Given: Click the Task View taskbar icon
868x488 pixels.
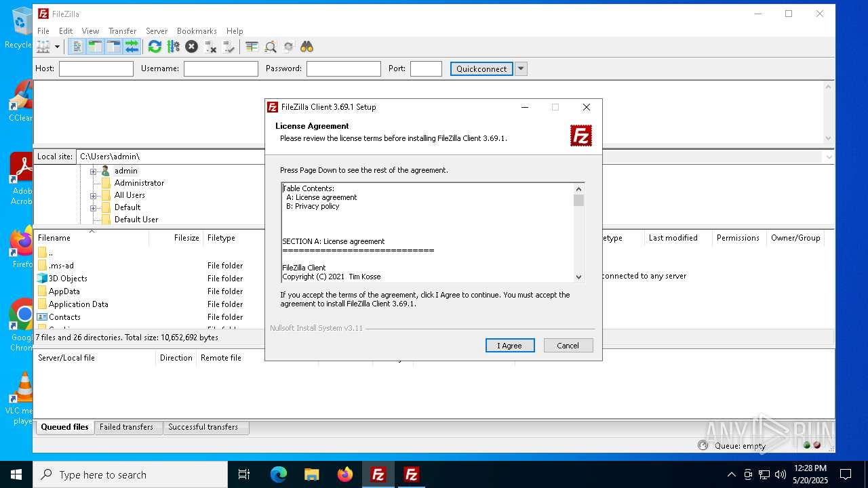Looking at the screenshot, I should point(244,474).
